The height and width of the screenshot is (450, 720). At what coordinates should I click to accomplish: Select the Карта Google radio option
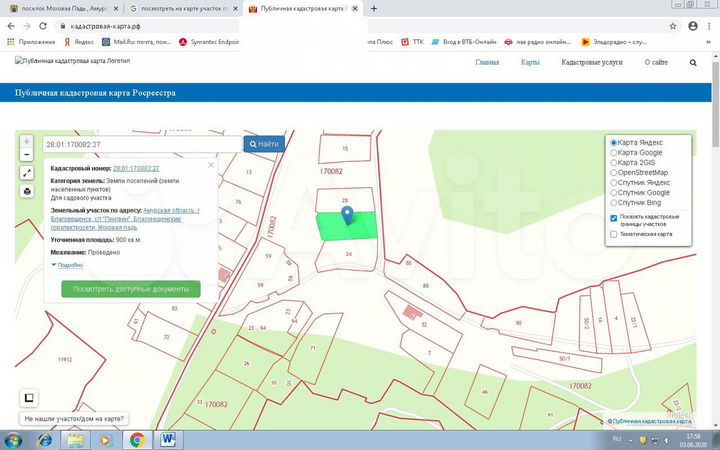[x=613, y=152]
